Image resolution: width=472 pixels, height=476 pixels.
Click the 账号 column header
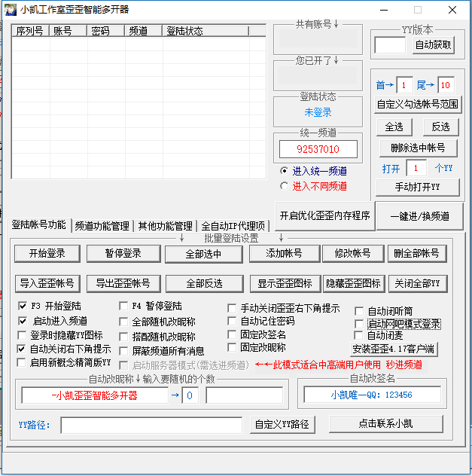click(68, 31)
